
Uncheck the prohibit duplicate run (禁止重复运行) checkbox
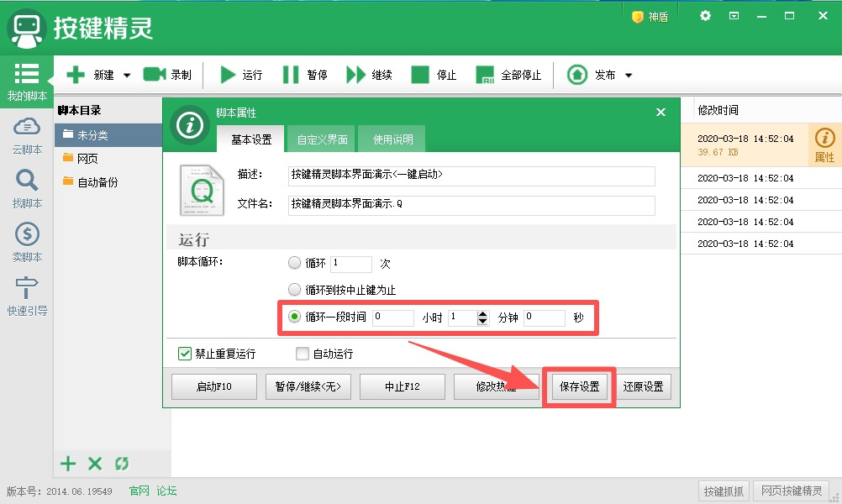pos(185,354)
